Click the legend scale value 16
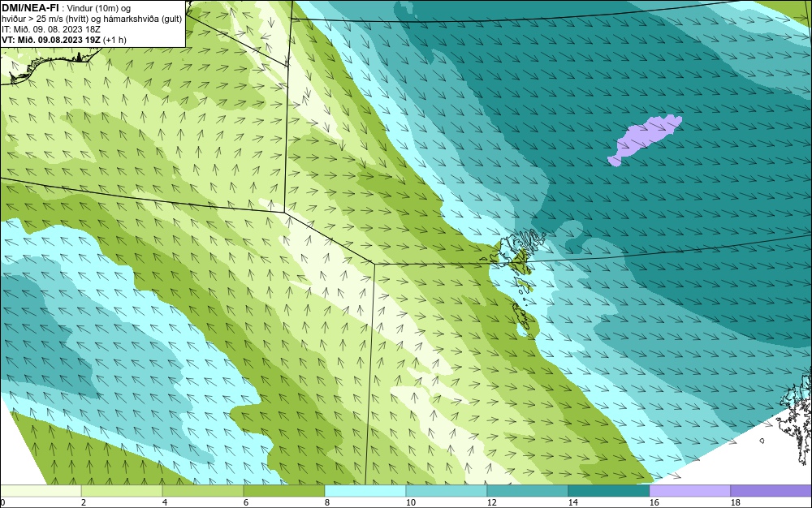812x508 pixels. [x=654, y=502]
